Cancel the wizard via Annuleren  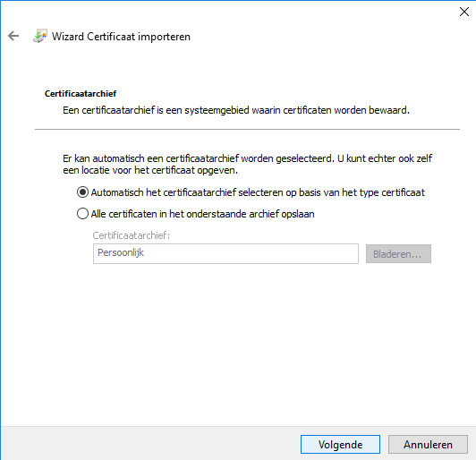pyautogui.click(x=428, y=445)
